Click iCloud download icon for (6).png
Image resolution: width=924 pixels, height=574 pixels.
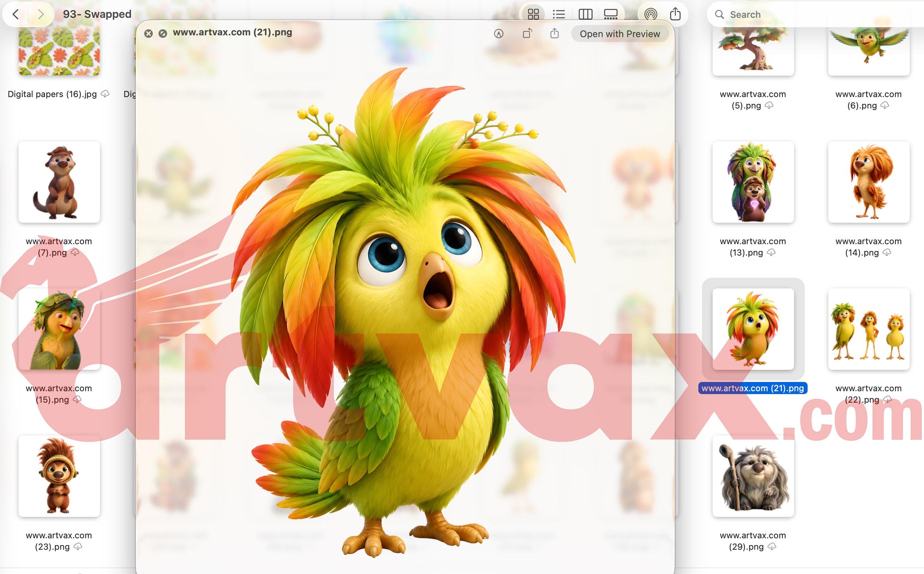(x=884, y=105)
